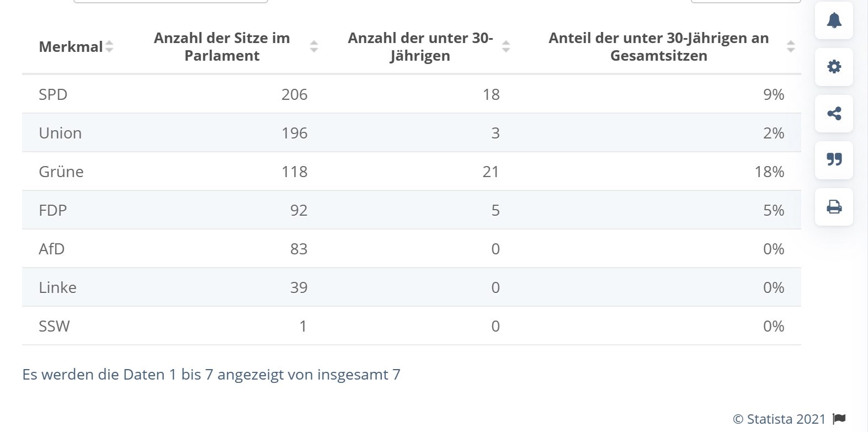Click the © Statista 2021 copyright text
The height and width of the screenshot is (432, 868).
[779, 419]
